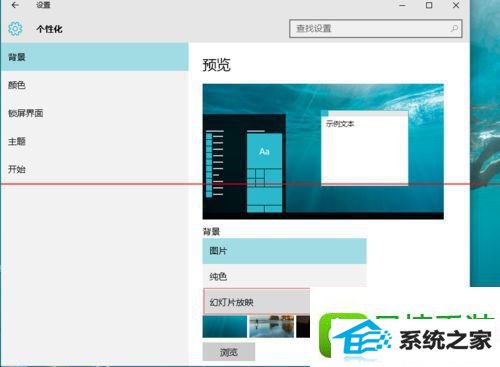
Task: Choose 图片 in background dropdown
Action: coord(284,251)
